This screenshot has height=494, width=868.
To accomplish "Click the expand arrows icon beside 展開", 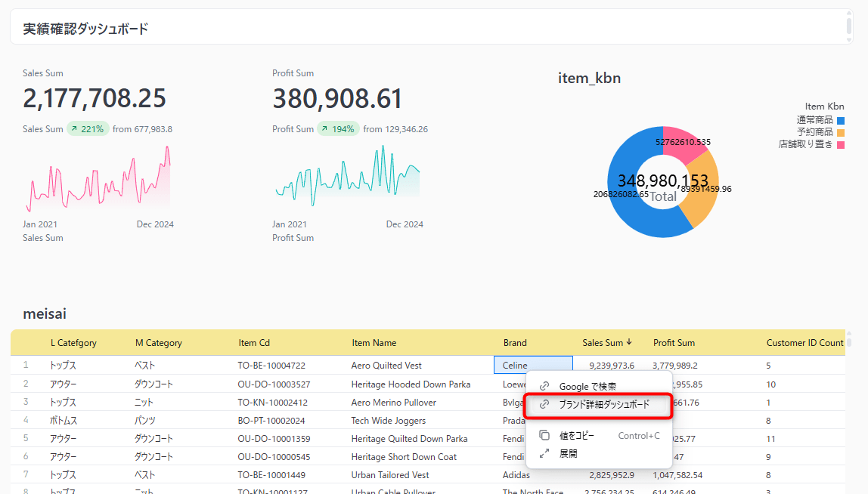I will (544, 453).
